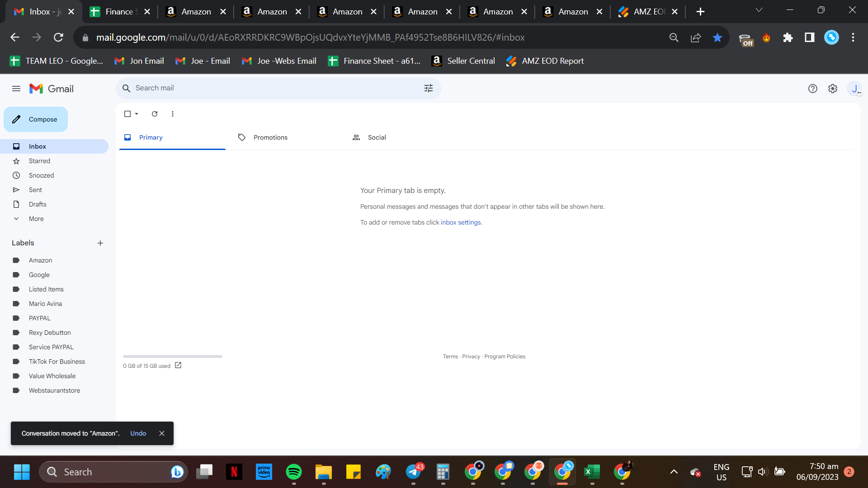Viewport: 868px width, 488px height.
Task: Open the Chrome Extensions puzzle icon
Action: (x=788, y=38)
